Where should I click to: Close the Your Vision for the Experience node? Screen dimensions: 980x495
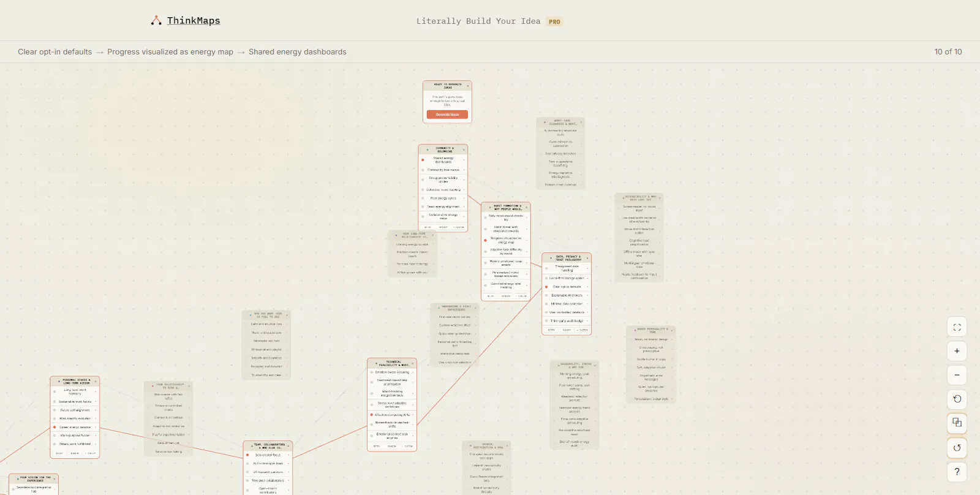55,478
